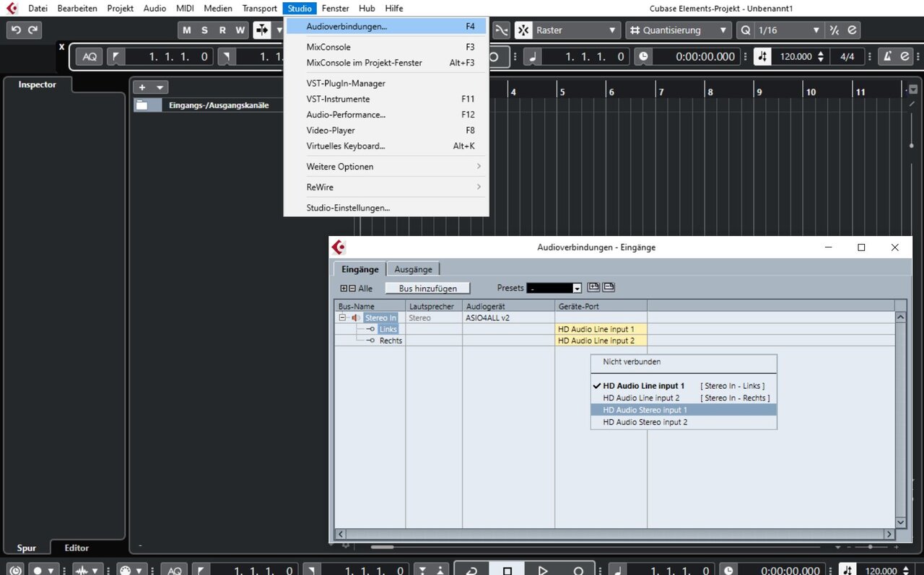Click the top left locator flag icon
The height and width of the screenshot is (575, 924).
[115, 56]
